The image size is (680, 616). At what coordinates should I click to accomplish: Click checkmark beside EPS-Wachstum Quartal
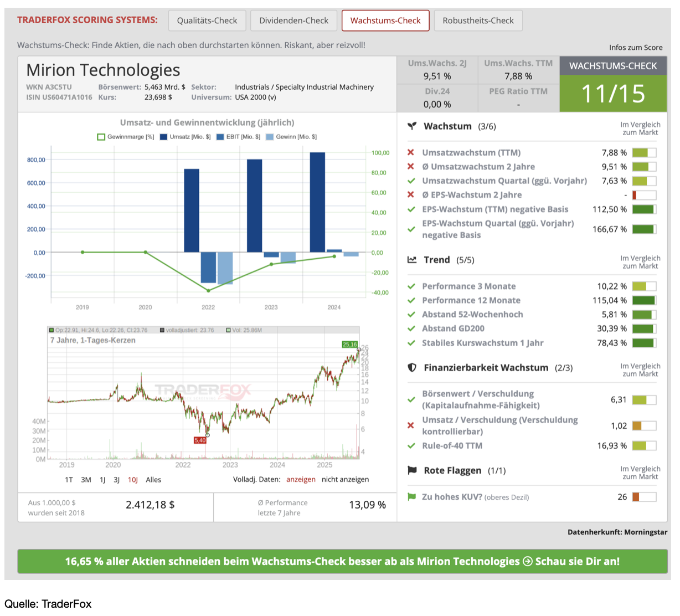pos(411,229)
